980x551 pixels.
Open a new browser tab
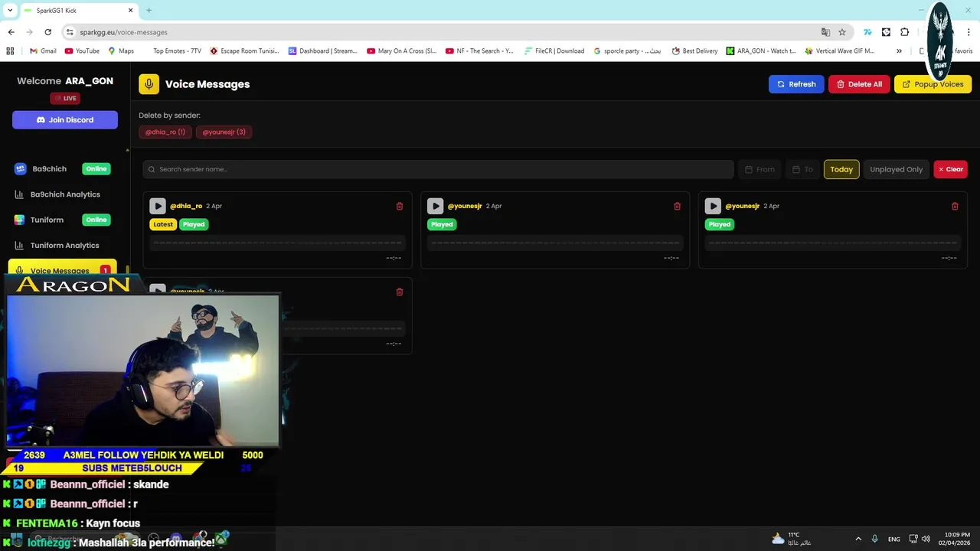tap(149, 10)
